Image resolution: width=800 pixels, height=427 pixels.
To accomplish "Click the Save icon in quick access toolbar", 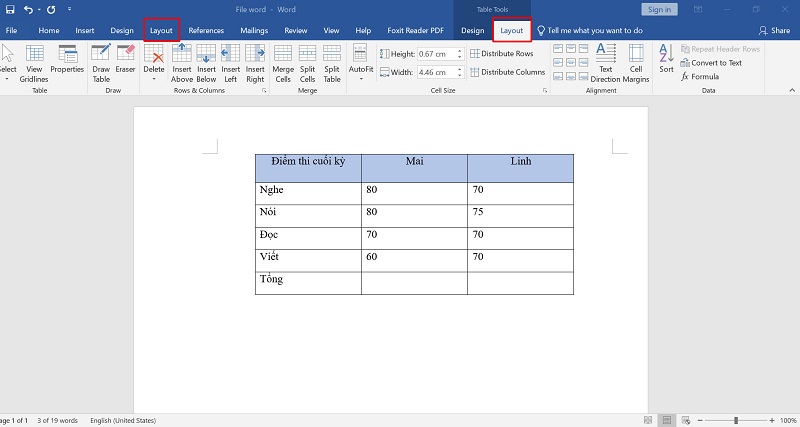I will (x=10, y=9).
